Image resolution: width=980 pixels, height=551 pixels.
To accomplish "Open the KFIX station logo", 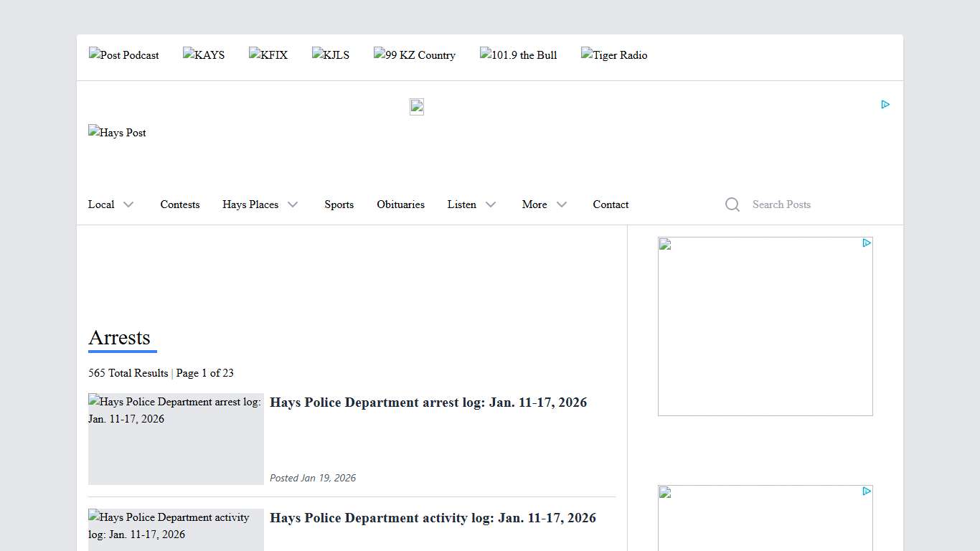I will coord(268,55).
